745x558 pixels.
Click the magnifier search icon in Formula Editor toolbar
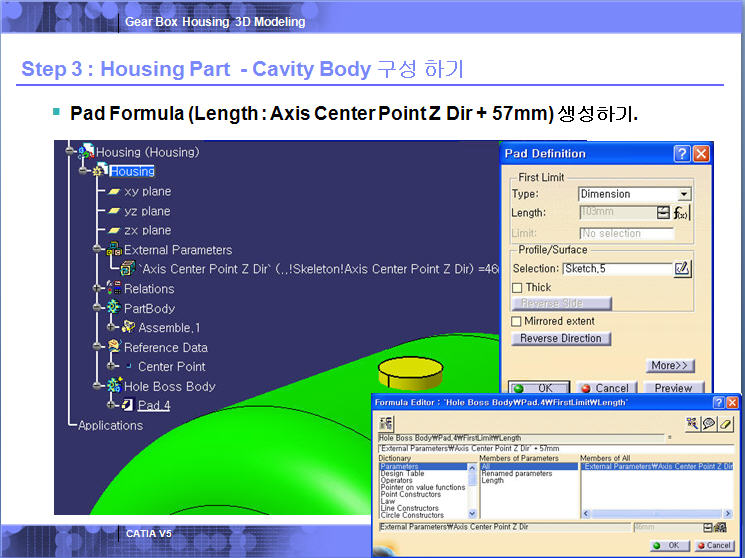[x=692, y=424]
